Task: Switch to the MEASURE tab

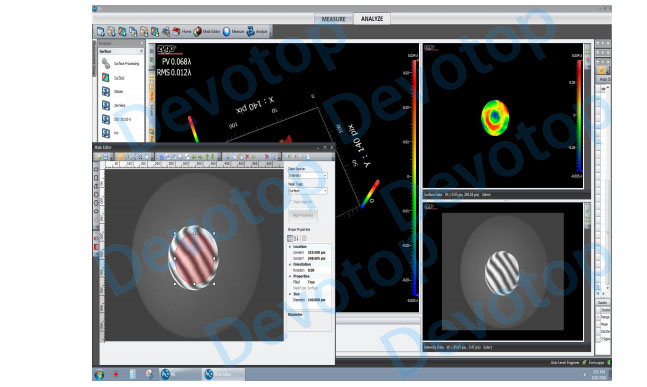Action: coord(333,19)
